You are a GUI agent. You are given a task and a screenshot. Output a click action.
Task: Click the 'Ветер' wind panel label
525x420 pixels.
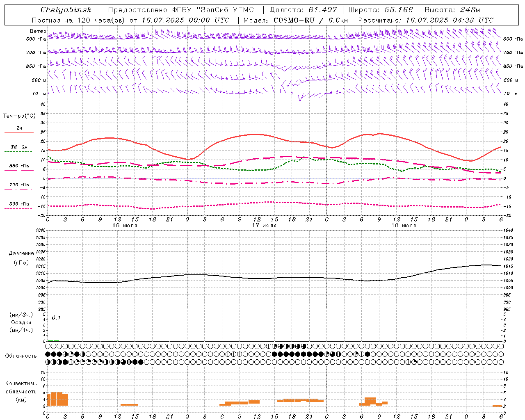[x=38, y=31]
